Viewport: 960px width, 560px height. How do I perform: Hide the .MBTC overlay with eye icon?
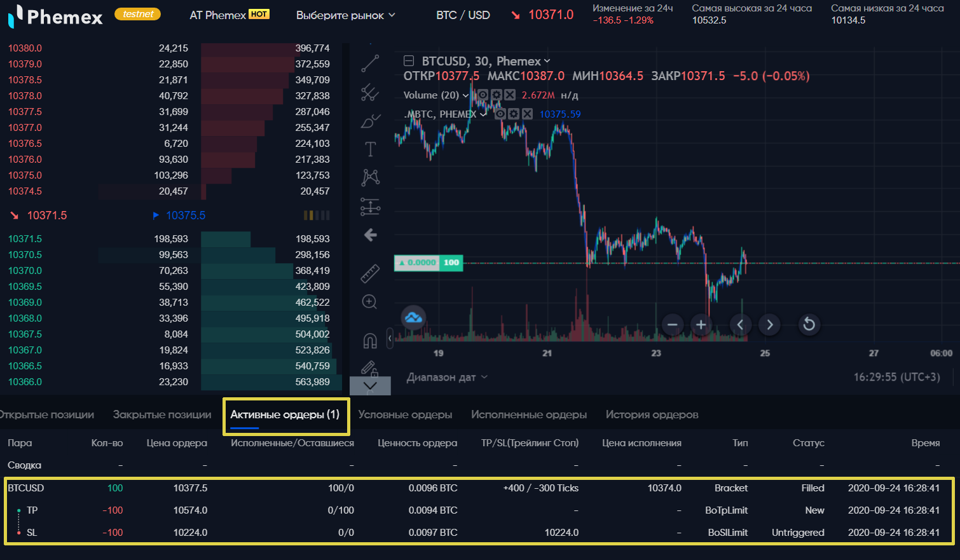(x=500, y=114)
